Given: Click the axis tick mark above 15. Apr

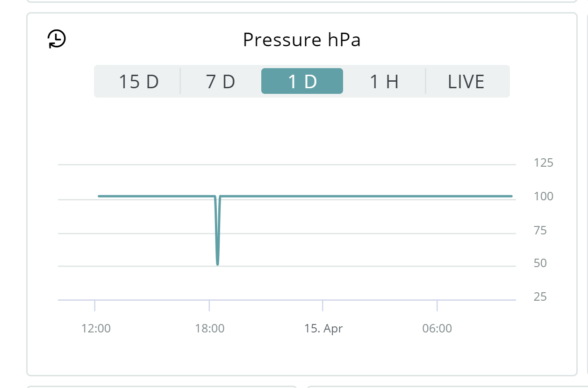Looking at the screenshot, I should pyautogui.click(x=323, y=305).
